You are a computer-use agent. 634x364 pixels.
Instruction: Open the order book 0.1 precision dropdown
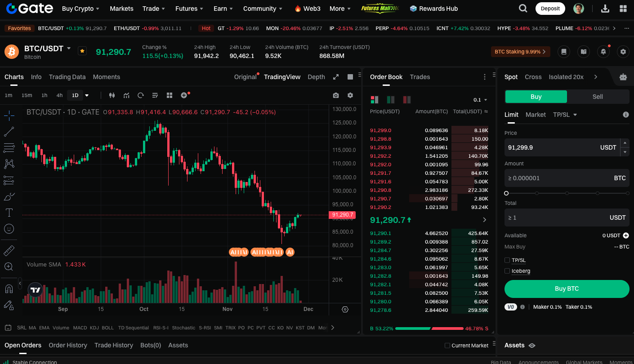coord(480,100)
